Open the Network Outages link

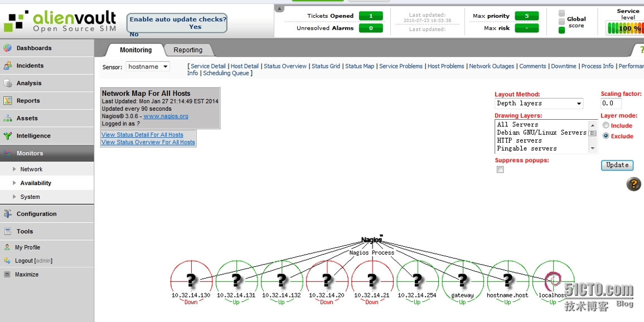pos(491,66)
